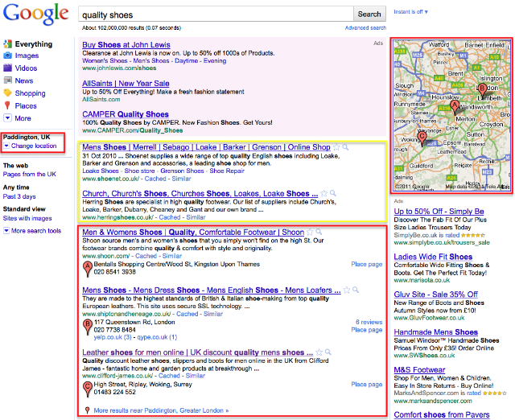Open the Instant is off dropdown

point(410,12)
